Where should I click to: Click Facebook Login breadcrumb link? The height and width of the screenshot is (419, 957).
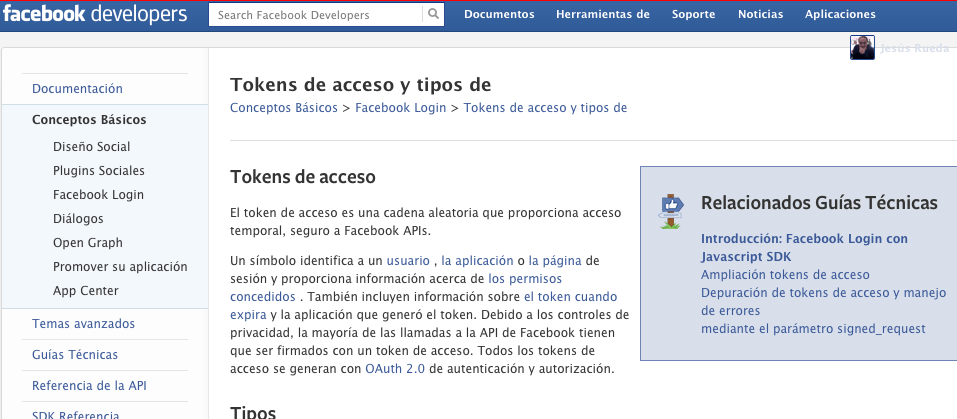(400, 108)
